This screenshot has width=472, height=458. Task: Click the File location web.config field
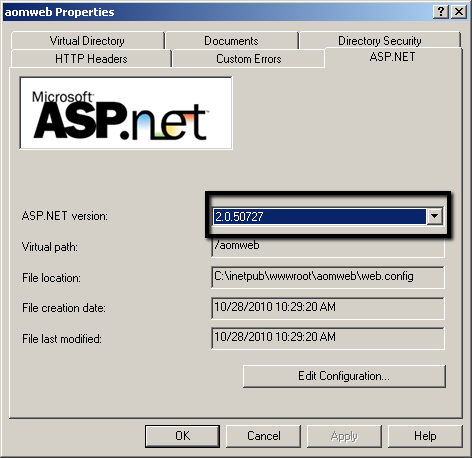click(x=328, y=277)
